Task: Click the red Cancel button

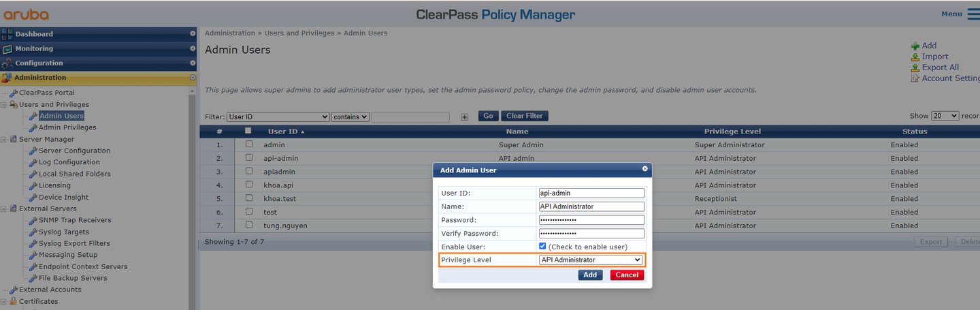Action: click(x=627, y=275)
